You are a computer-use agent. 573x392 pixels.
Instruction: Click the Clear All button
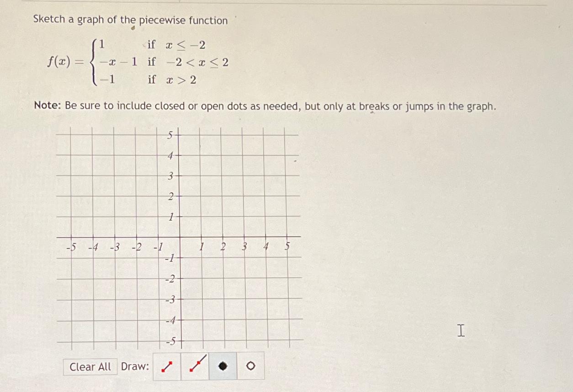coord(90,367)
